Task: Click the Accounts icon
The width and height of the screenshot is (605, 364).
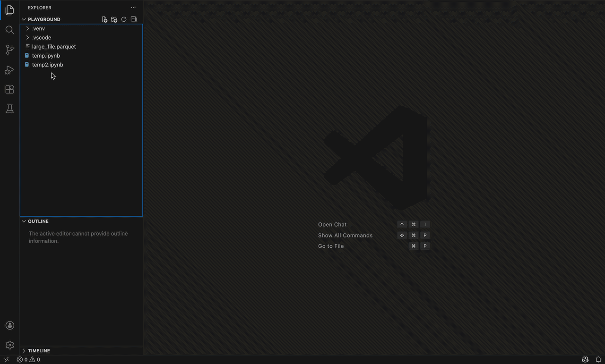Action: 9,325
